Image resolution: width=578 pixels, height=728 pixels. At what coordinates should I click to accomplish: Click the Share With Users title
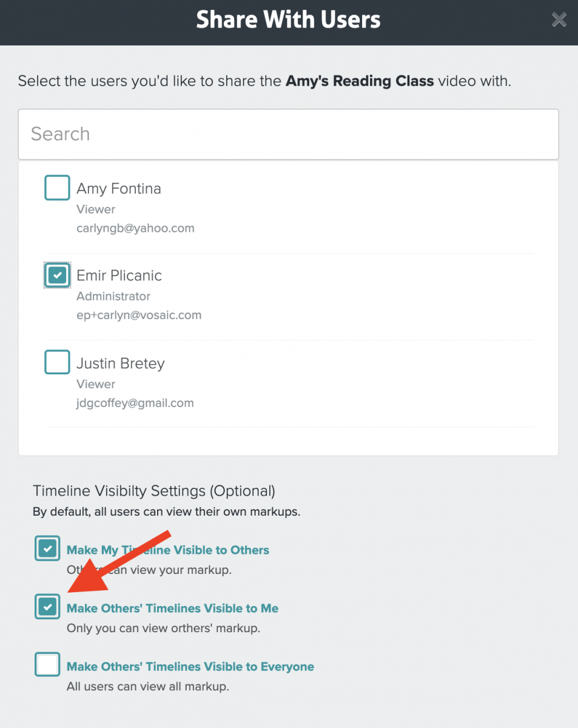pos(289,20)
